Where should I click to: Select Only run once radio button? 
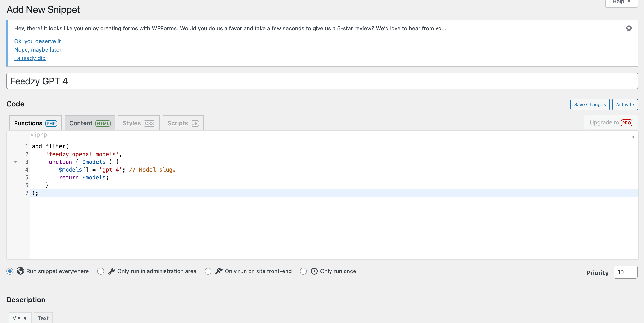pyautogui.click(x=303, y=271)
